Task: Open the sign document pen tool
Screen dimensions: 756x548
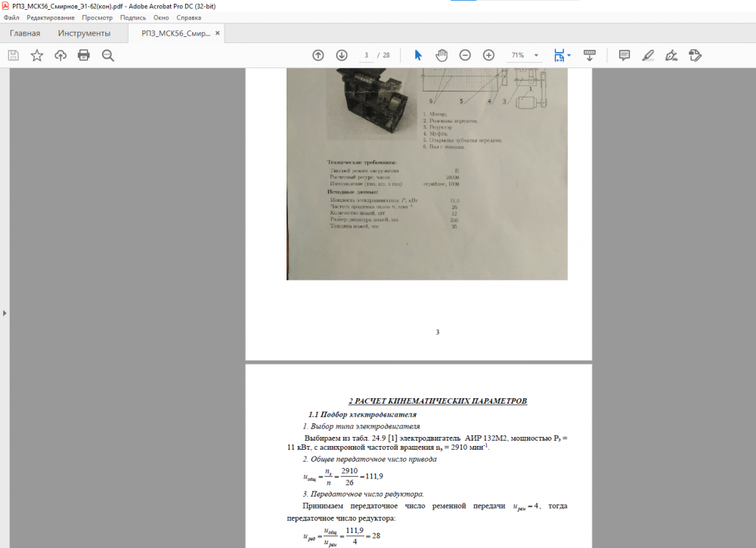Action: 671,55
